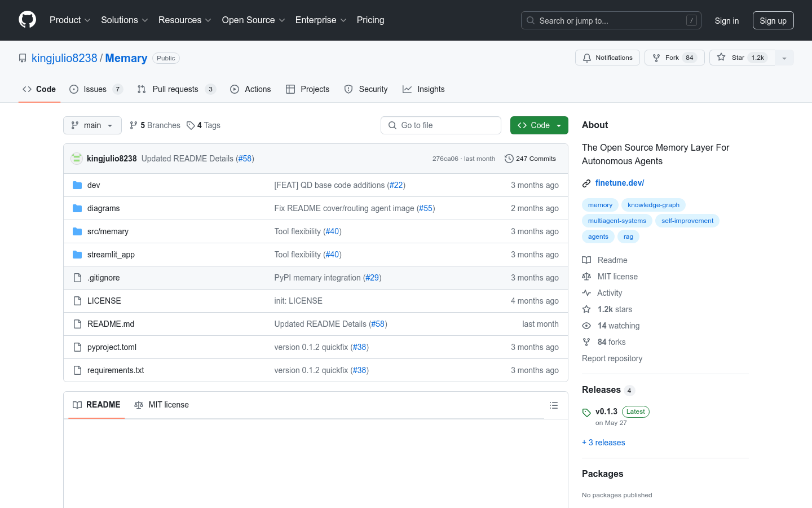This screenshot has height=508, width=812.
Task: Open the main branch selector dropdown
Action: tap(92, 125)
